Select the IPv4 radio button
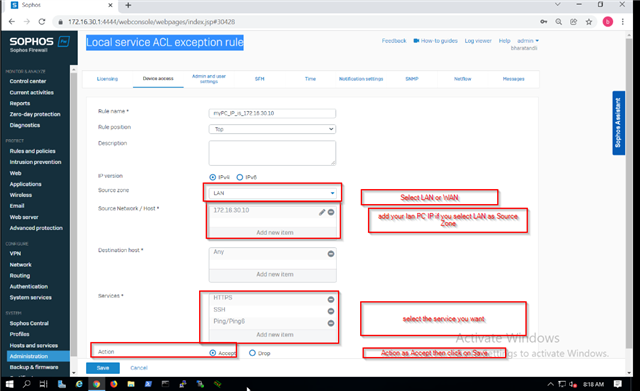This screenshot has height=391, width=640. tap(213, 177)
